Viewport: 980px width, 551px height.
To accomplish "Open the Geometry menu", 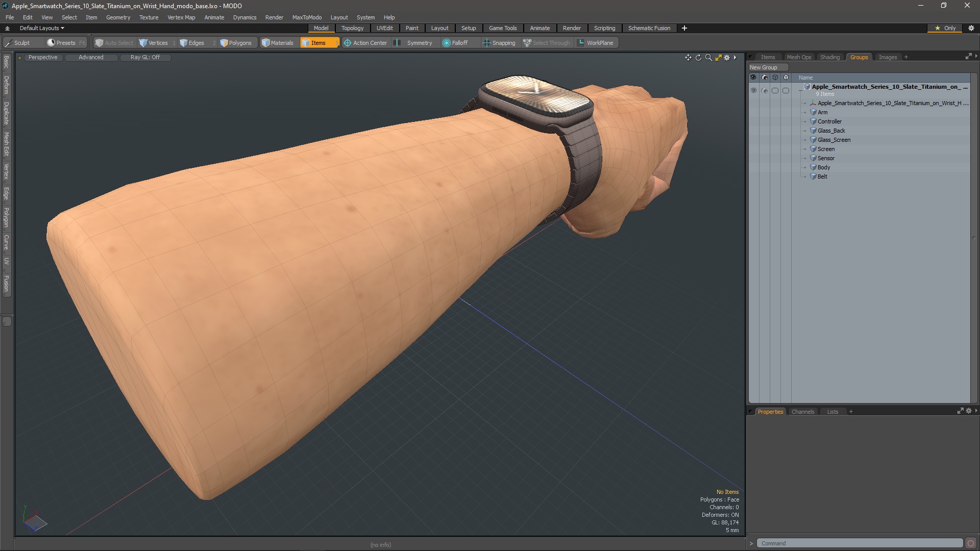I will coord(118,17).
